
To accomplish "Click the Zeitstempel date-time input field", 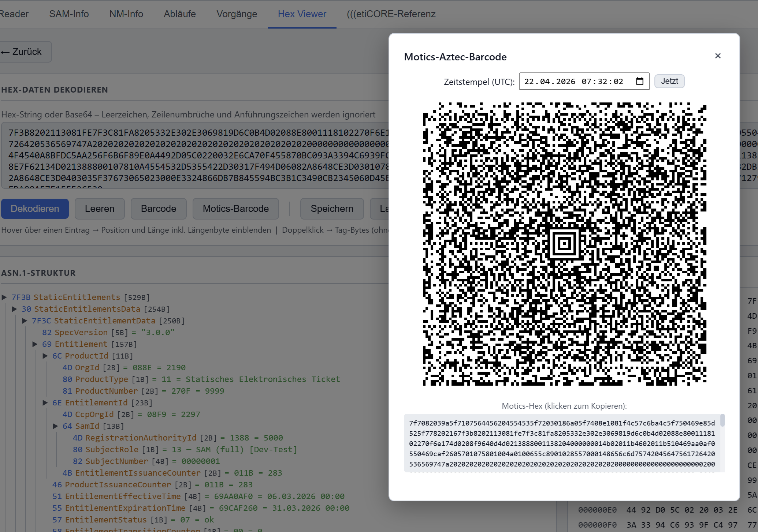I will pos(584,81).
